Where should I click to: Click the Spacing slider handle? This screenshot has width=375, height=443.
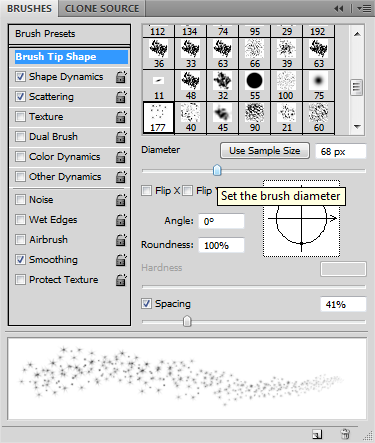tap(187, 321)
